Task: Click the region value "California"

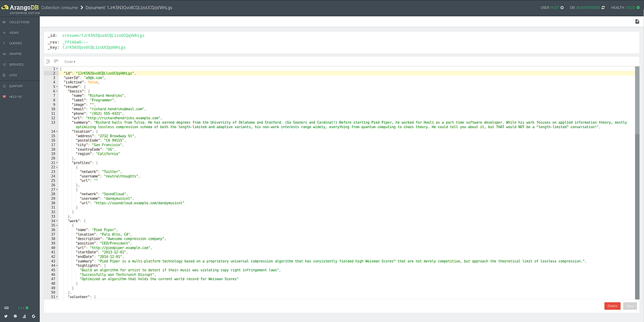Action: click(x=108, y=154)
